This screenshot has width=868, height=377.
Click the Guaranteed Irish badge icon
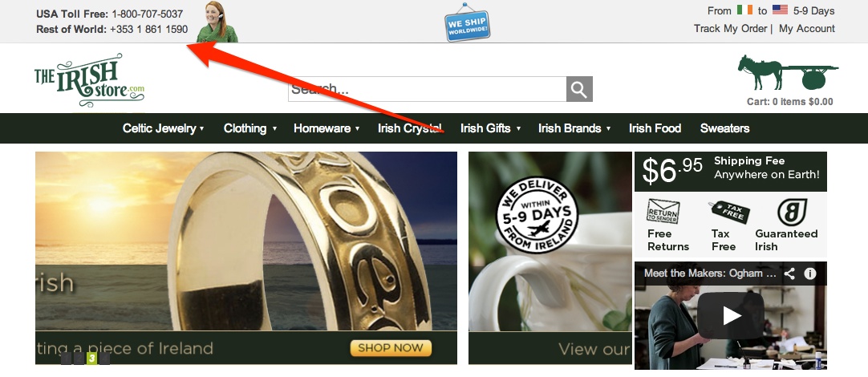pyautogui.click(x=792, y=212)
